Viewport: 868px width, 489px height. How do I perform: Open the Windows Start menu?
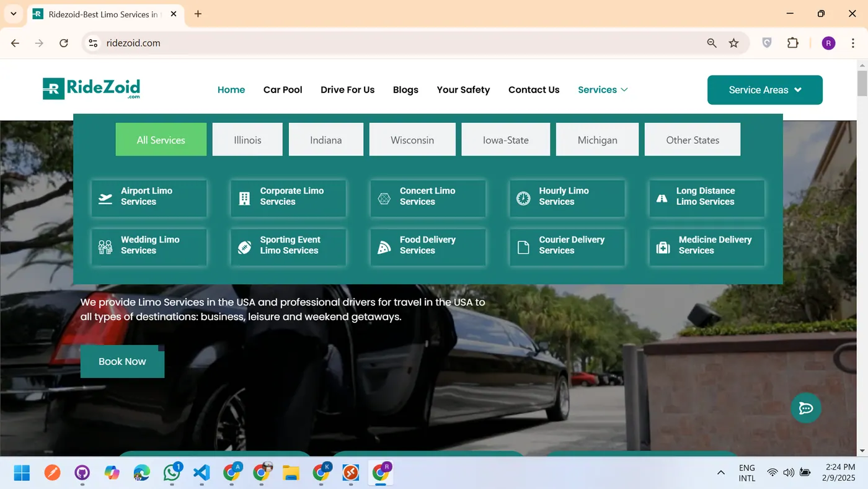click(22, 473)
